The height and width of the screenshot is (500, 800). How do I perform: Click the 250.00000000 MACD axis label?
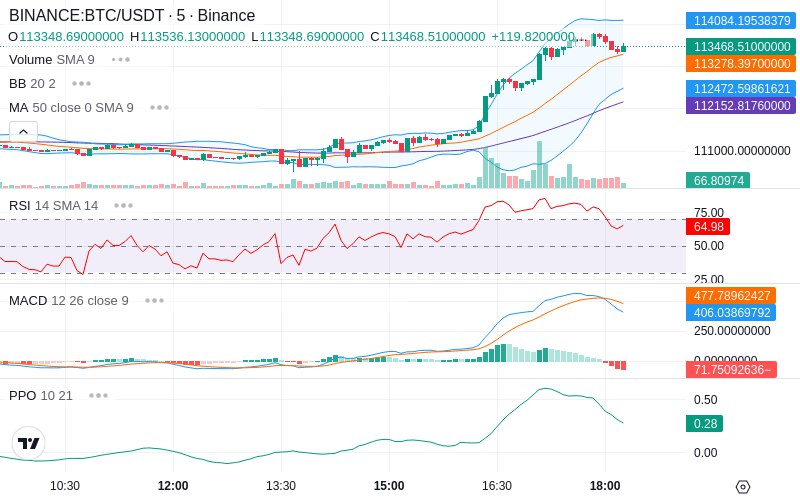point(732,331)
